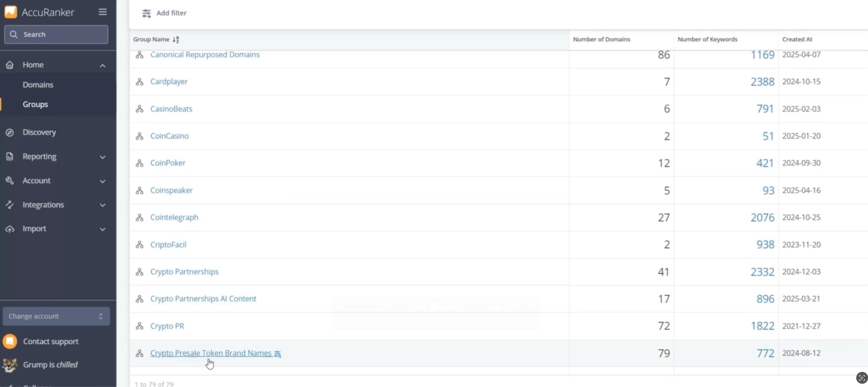The height and width of the screenshot is (387, 868).
Task: Click keyword count 2076 for Cointelegraph
Action: [x=762, y=217]
